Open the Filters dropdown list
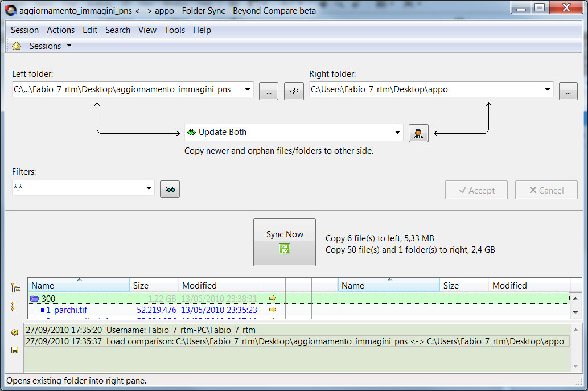The width and height of the screenshot is (588, 391). [x=149, y=188]
